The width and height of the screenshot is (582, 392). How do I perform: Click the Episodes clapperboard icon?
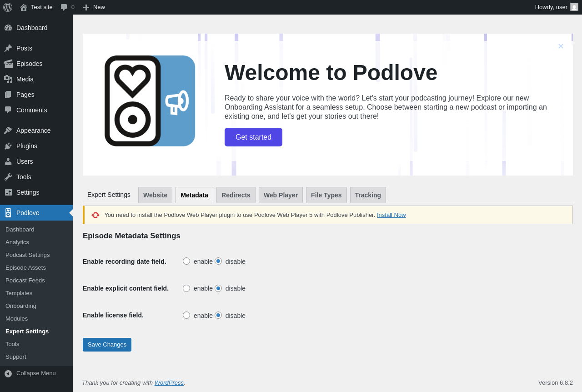[8, 64]
